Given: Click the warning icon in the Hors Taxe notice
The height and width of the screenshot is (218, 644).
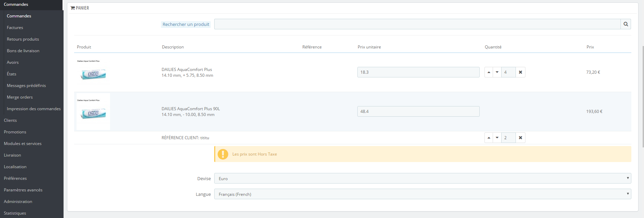Looking at the screenshot, I should [x=223, y=154].
